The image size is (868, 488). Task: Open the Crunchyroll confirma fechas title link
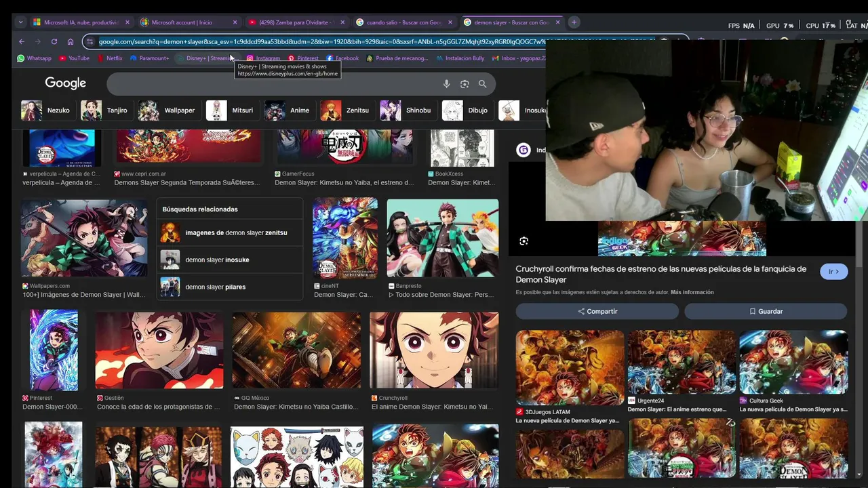click(661, 274)
